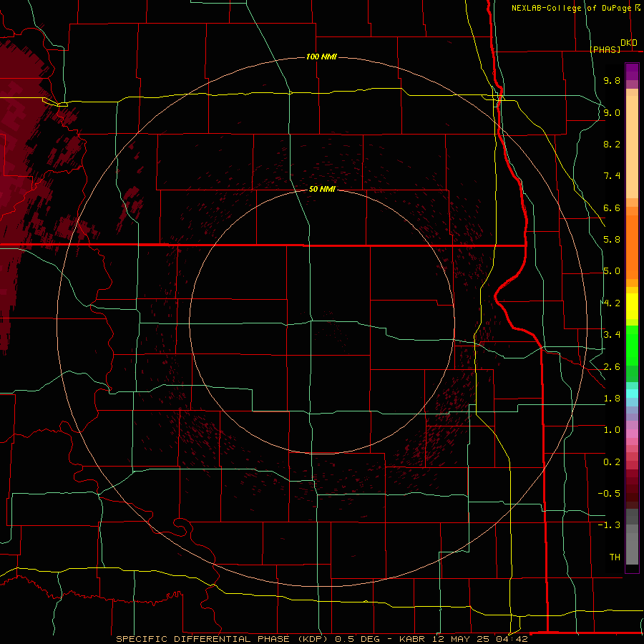The width and height of the screenshot is (644, 644).
Task: Click the [PHAS] units label
Action: [605, 49]
